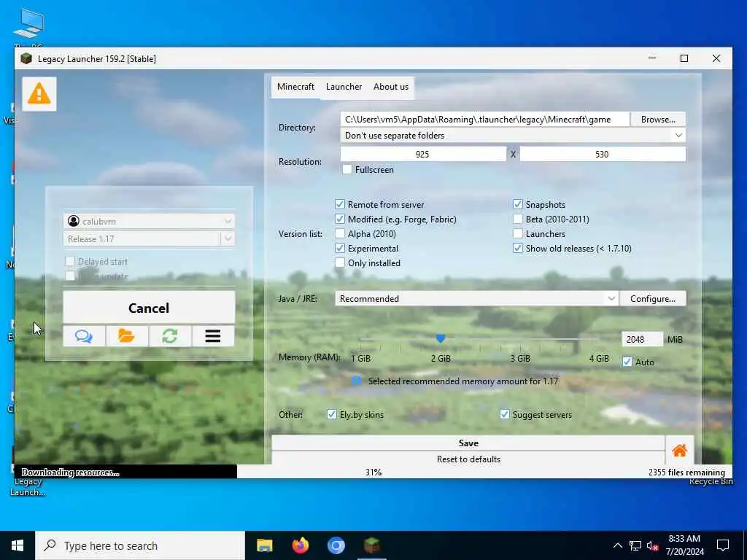Image resolution: width=747 pixels, height=560 pixels.
Task: Open the Windows Start menu
Action: tap(18, 545)
